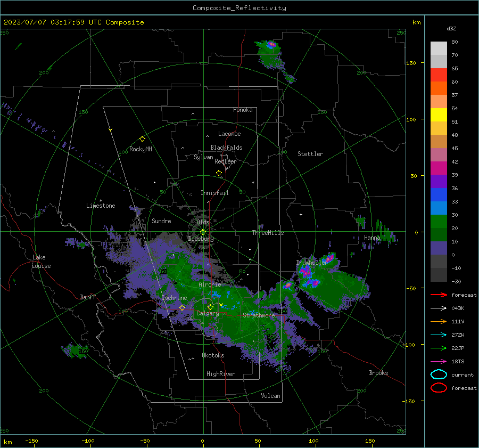
Task: Click the yellow diamond marker above Calgary
Action: point(210,307)
